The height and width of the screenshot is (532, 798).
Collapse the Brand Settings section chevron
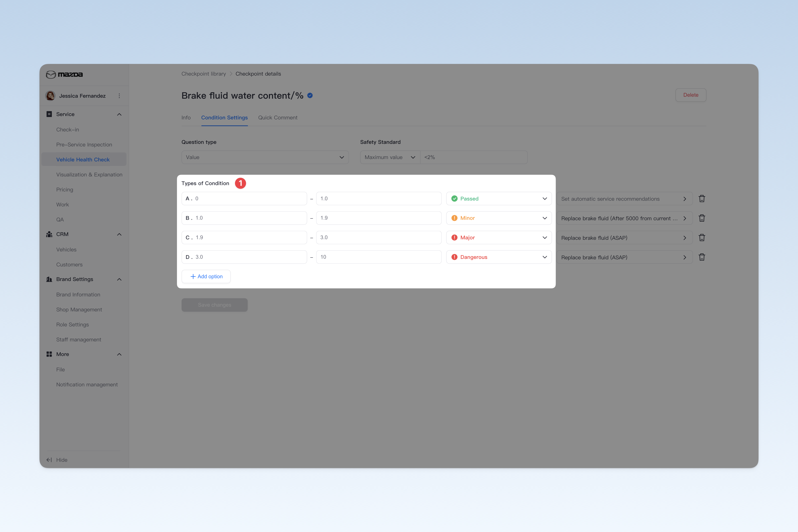[119, 279]
